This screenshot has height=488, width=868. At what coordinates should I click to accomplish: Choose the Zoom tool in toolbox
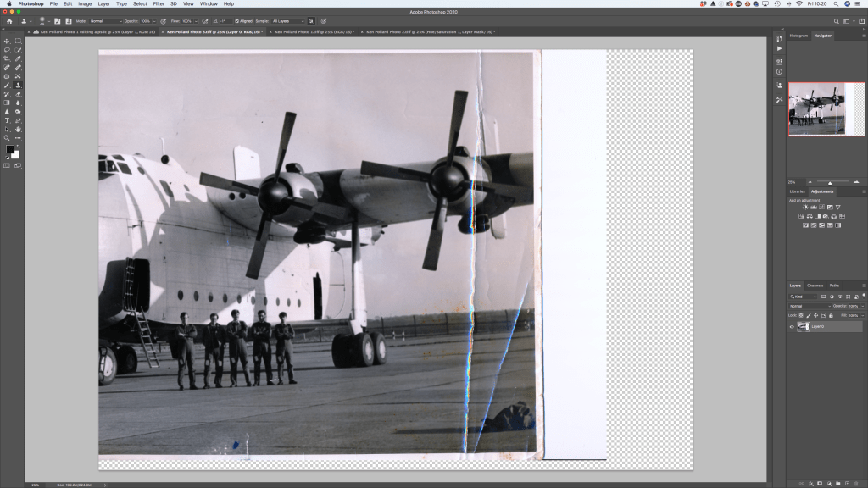coord(7,137)
